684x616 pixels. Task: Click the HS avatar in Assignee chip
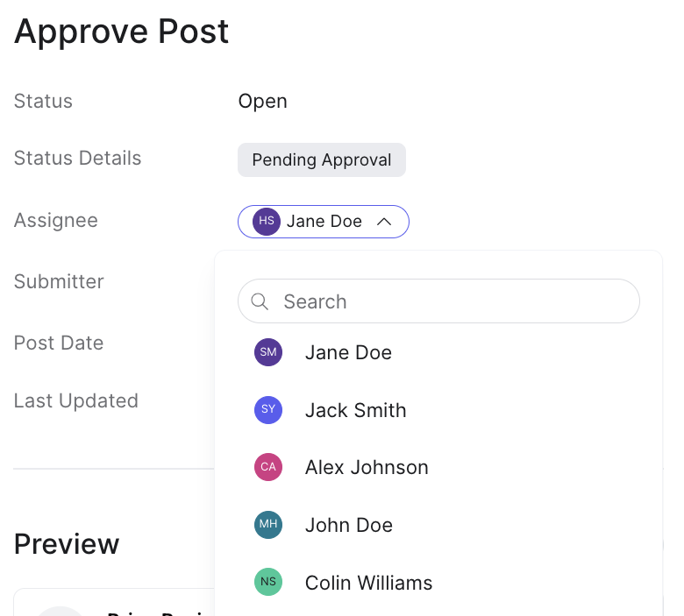pyautogui.click(x=267, y=222)
